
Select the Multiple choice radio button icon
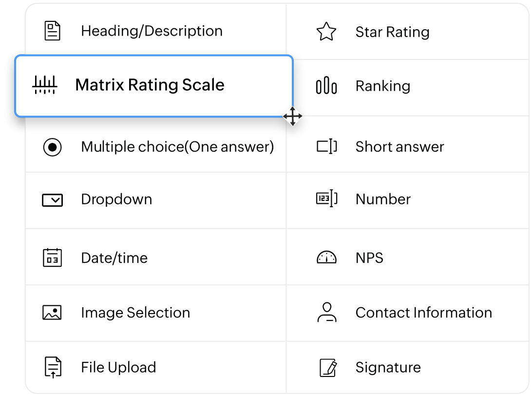(x=52, y=147)
